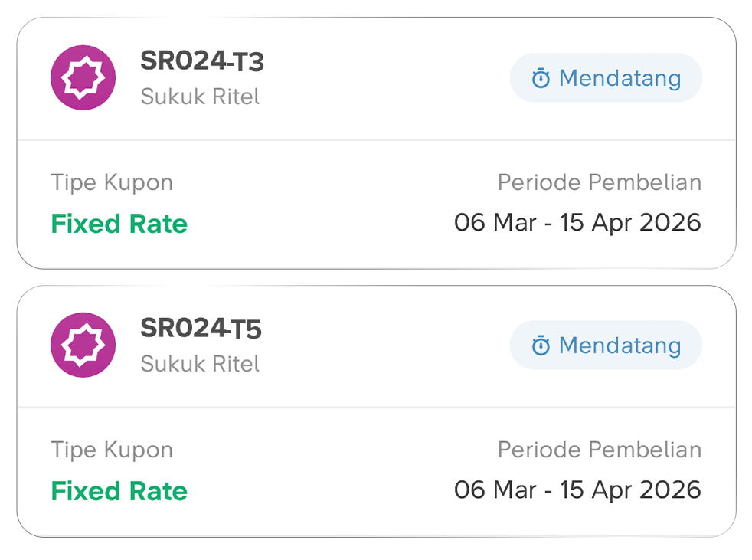Open the SR024-T5 product title
Screen dimensions: 752x560
tap(201, 329)
